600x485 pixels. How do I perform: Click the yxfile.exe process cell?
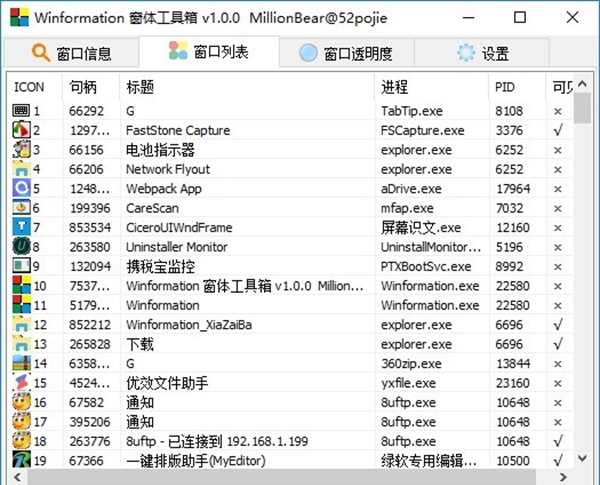[408, 383]
